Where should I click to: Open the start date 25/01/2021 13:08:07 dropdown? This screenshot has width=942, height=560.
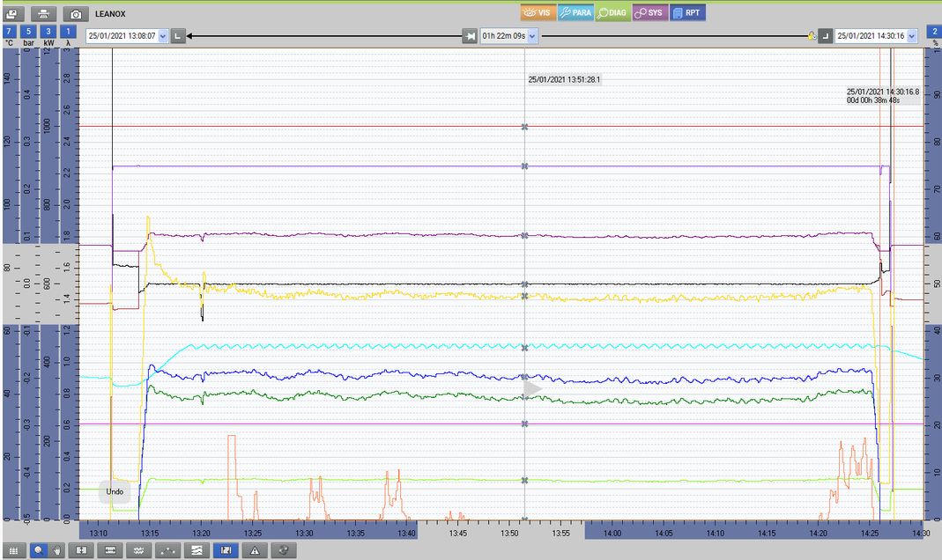[x=163, y=36]
